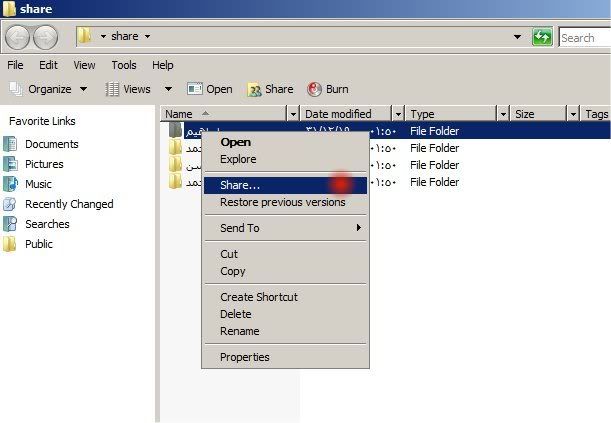
Task: Open the Name column filter dropdown
Action: [x=293, y=114]
